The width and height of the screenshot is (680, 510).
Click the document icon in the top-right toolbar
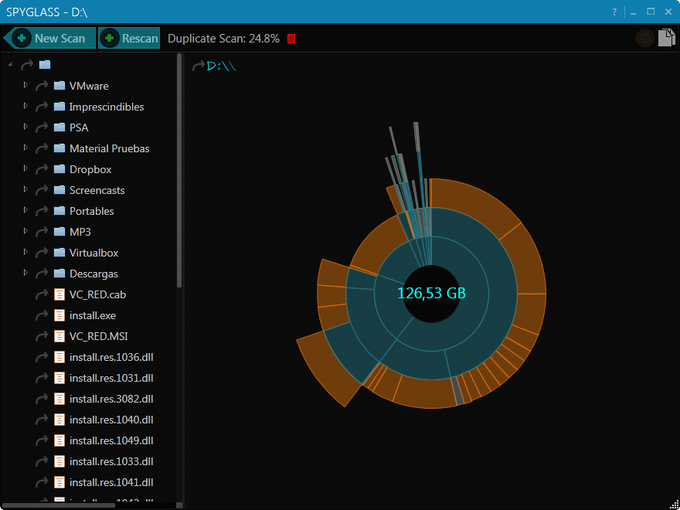666,39
